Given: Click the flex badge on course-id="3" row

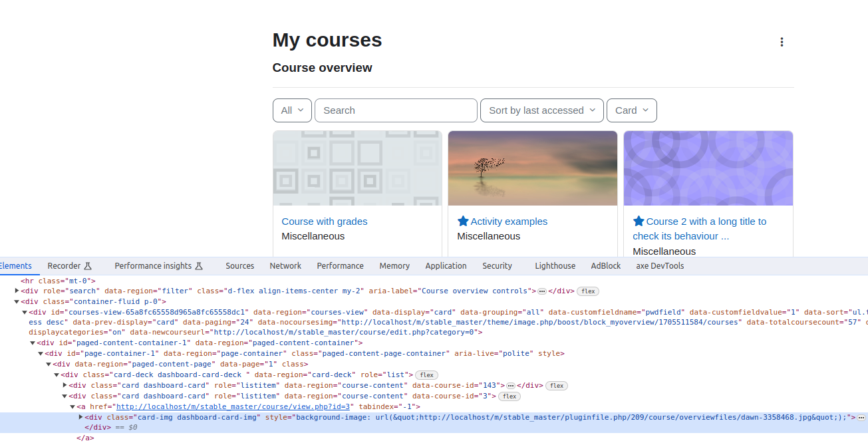Looking at the screenshot, I should point(509,396).
